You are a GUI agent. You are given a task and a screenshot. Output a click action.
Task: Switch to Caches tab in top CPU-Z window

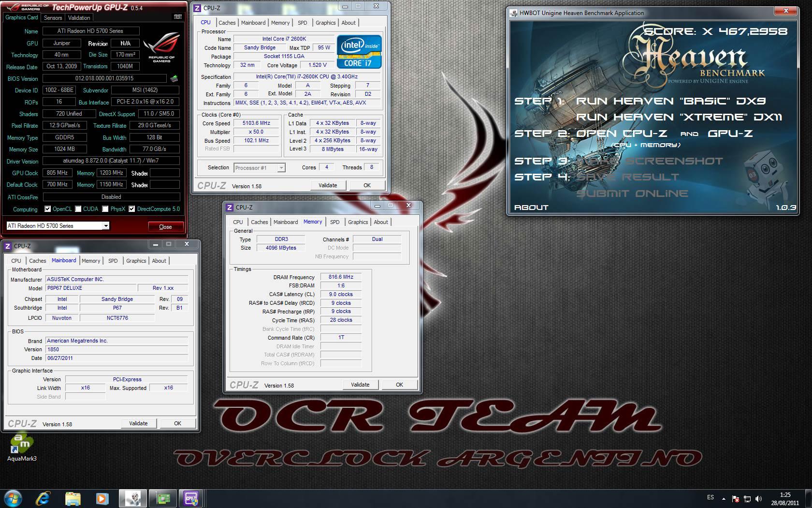pos(227,23)
